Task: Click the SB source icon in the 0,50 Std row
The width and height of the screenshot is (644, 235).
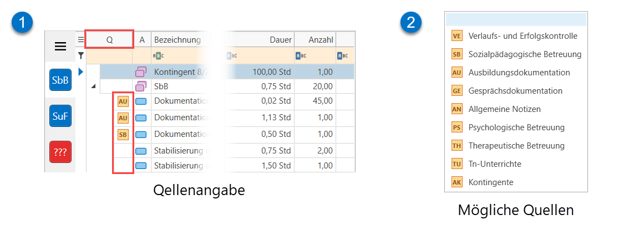Action: (123, 134)
